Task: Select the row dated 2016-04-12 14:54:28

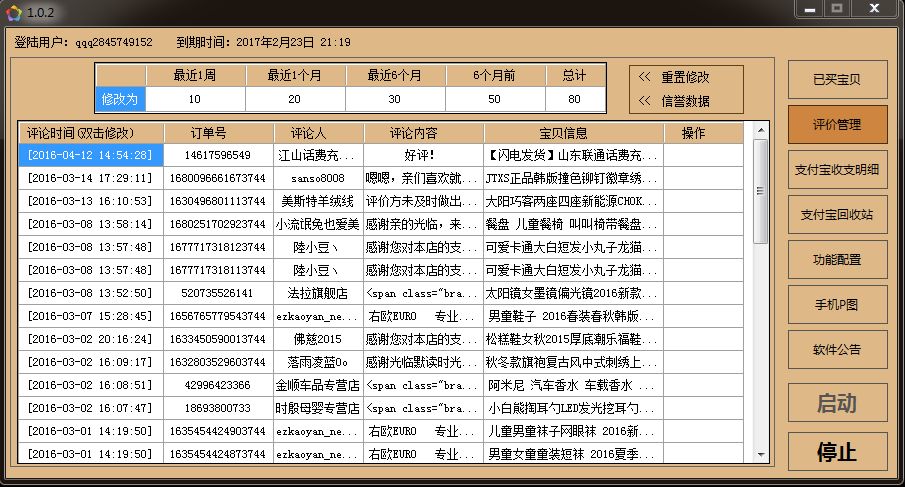Action: [90, 155]
